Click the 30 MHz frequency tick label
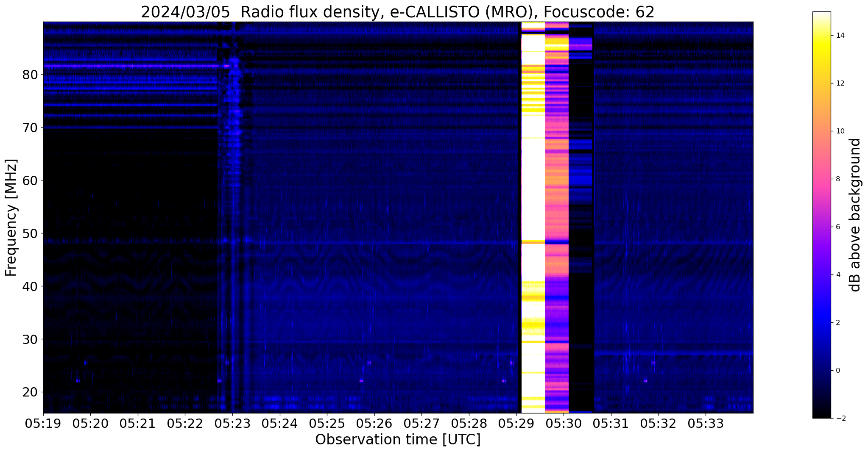Screen dimensions: 868x452 pos(30,339)
